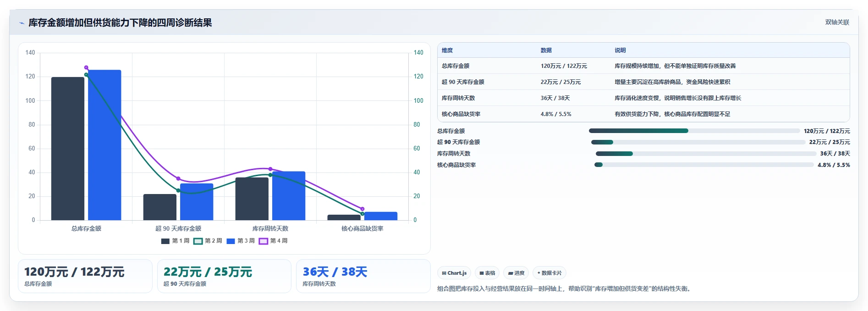Toggle 第 3 周 legend swatch

[231, 241]
